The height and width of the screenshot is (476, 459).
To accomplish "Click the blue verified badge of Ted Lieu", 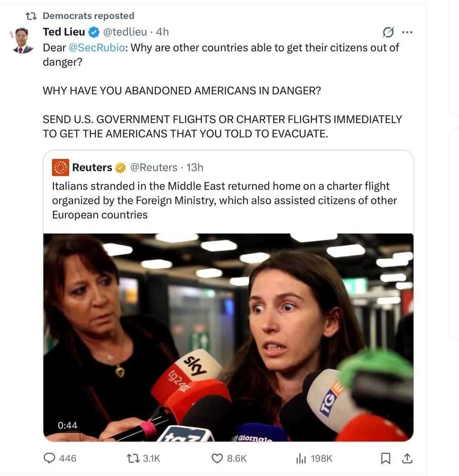I will 94,32.
